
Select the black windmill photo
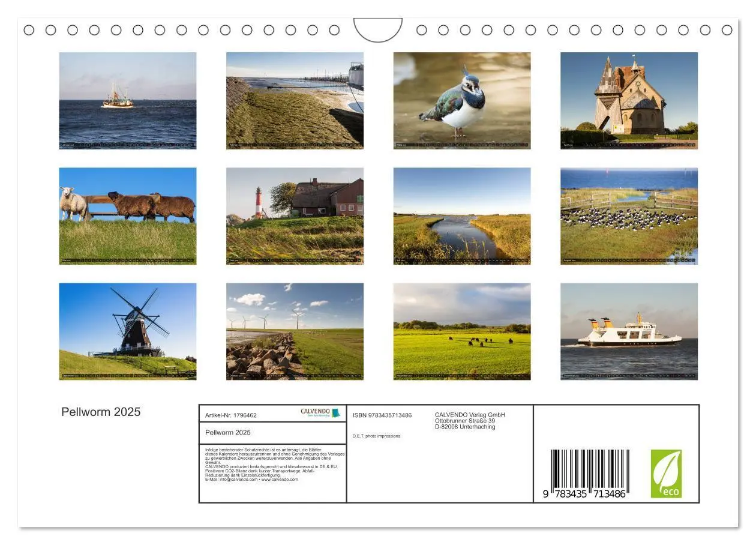pos(128,331)
